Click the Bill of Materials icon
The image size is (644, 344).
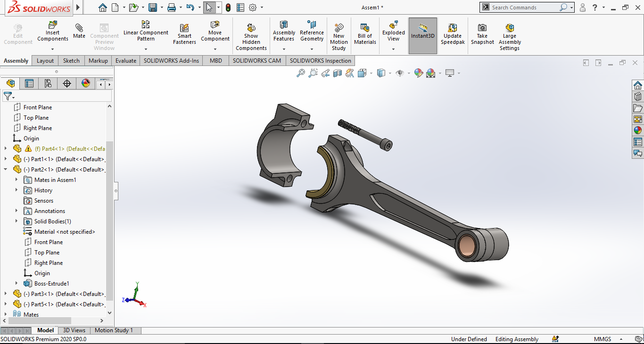tap(365, 34)
